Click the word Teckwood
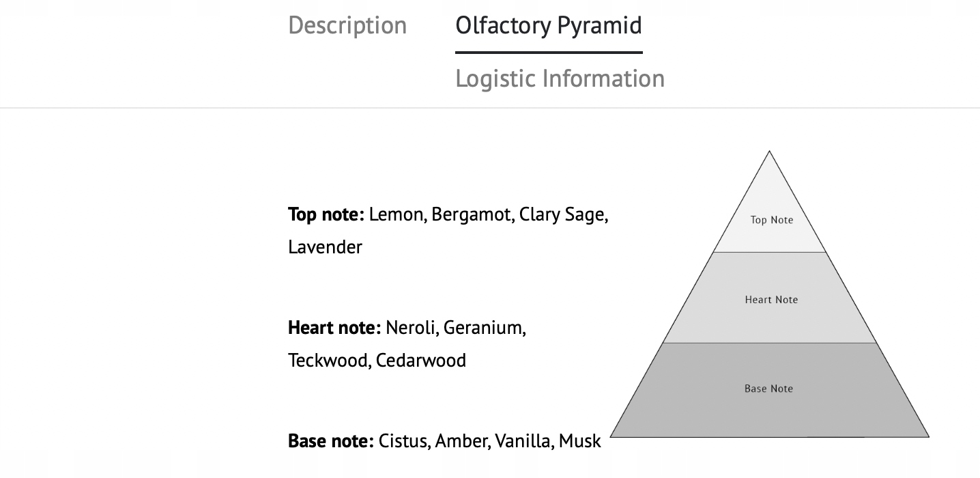980x478 pixels. tap(329, 360)
